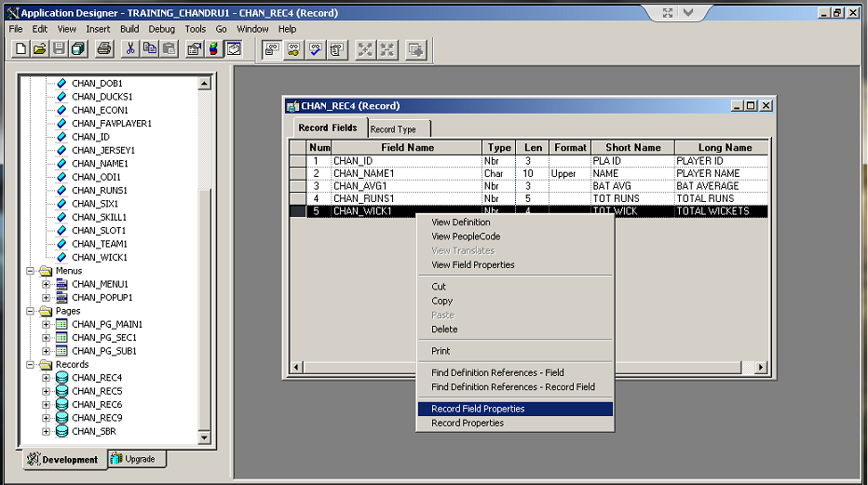Select the Edits Display checkmark icon

(x=315, y=49)
